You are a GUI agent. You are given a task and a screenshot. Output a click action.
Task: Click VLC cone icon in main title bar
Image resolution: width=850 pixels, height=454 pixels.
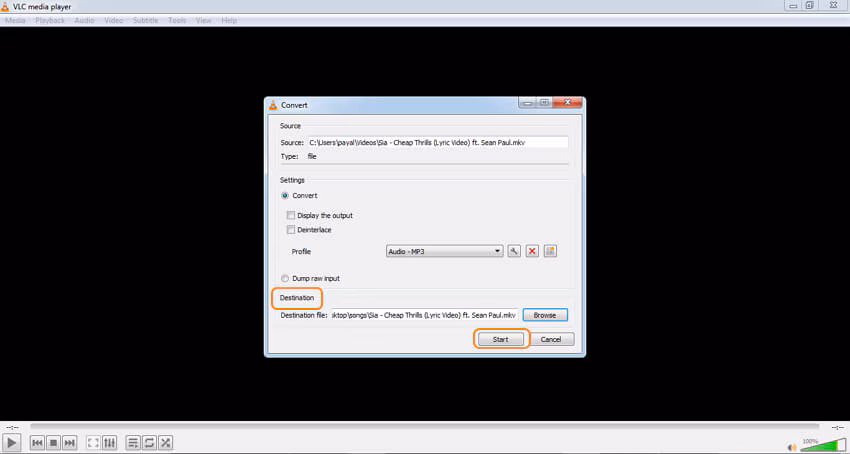pyautogui.click(x=5, y=7)
